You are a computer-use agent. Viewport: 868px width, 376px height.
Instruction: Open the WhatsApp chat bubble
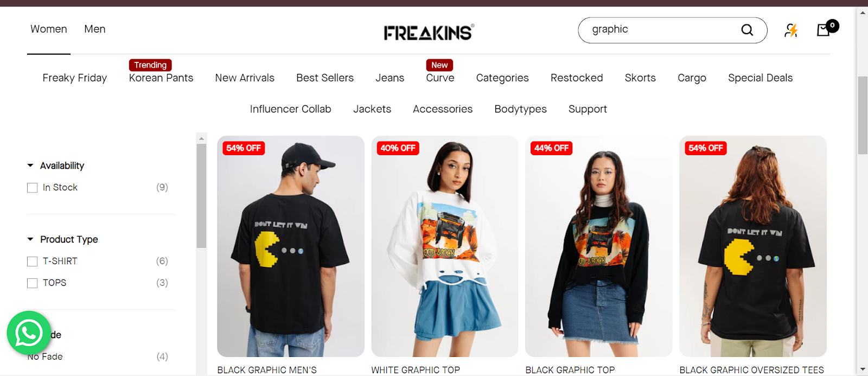(x=29, y=333)
